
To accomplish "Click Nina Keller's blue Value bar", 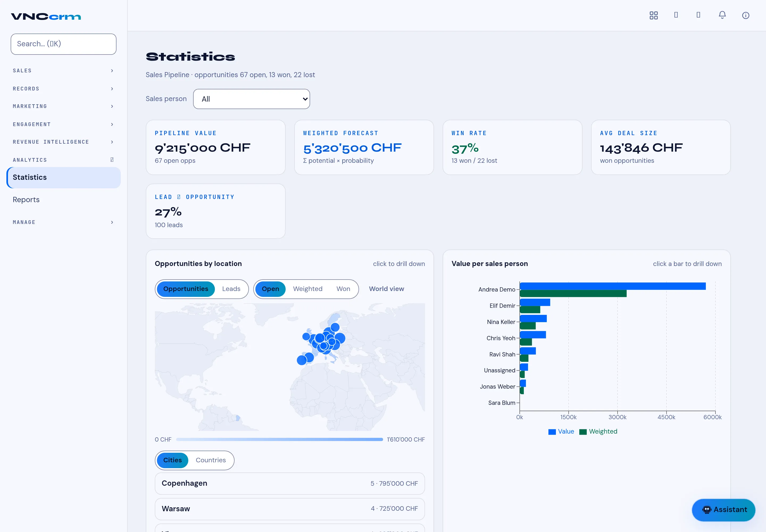I will coord(533,318).
